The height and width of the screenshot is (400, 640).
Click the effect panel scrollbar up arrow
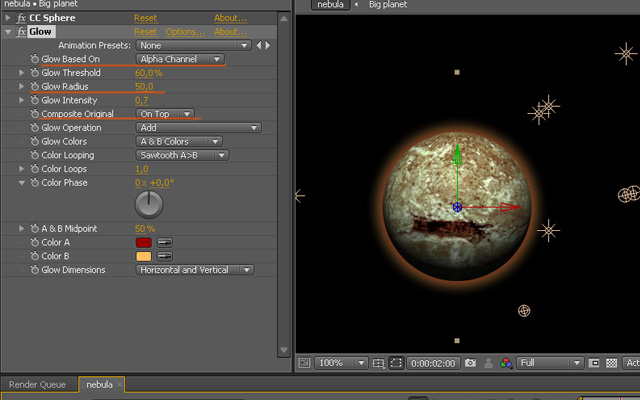coord(284,18)
